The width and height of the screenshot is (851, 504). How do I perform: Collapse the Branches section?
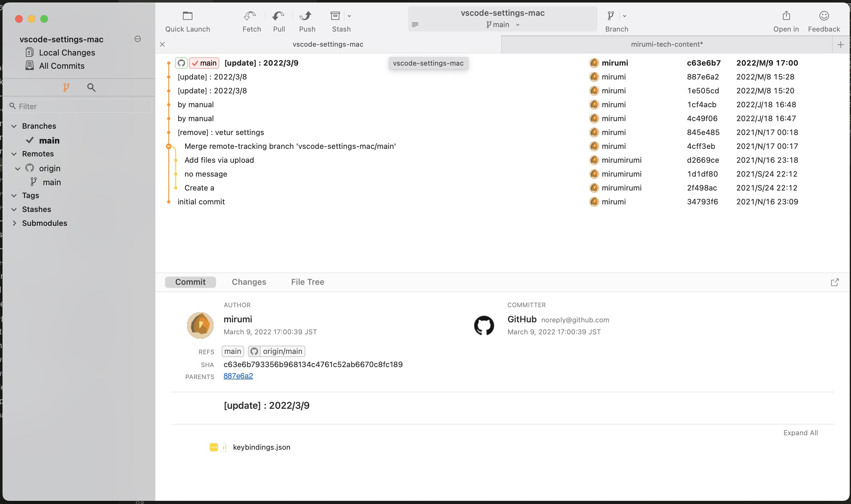pos(14,126)
